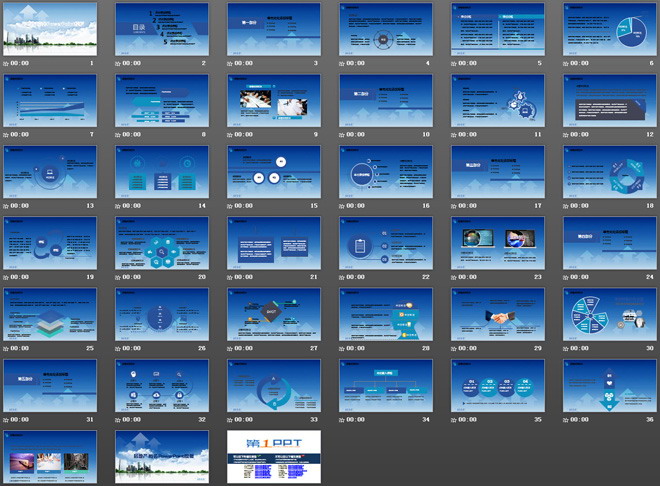
Task: Click the transition star icon under slide 31
Action: (8, 421)
